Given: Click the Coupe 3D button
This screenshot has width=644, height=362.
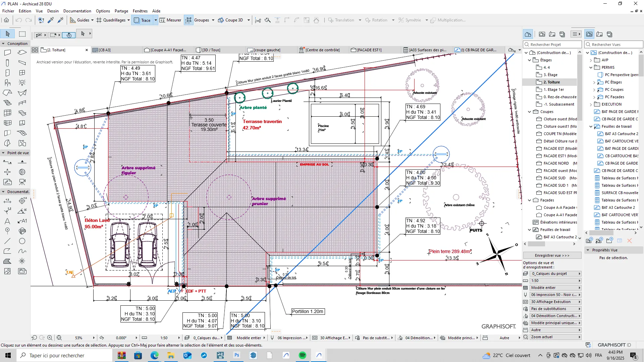Looking at the screenshot, I should click(230, 20).
